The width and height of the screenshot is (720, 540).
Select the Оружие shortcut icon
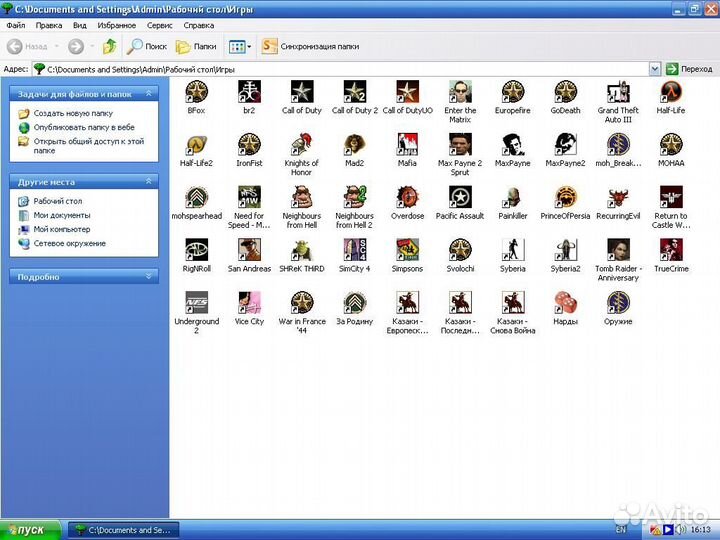618,303
